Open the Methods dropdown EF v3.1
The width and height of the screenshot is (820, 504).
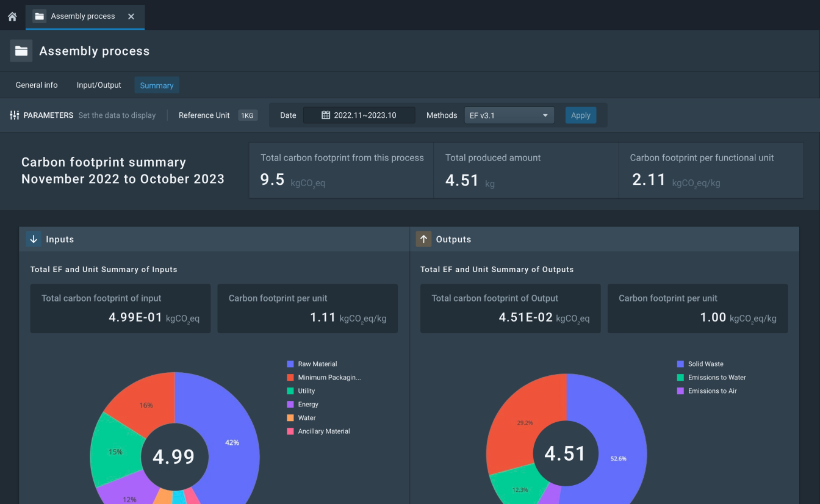509,115
